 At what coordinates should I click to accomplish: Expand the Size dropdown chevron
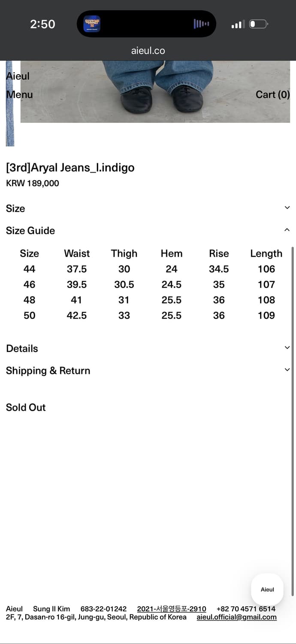point(287,208)
